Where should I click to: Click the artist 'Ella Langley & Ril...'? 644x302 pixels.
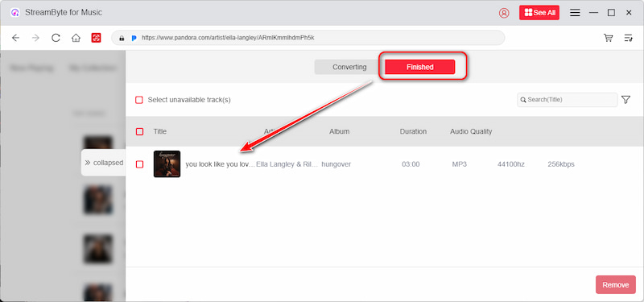287,164
